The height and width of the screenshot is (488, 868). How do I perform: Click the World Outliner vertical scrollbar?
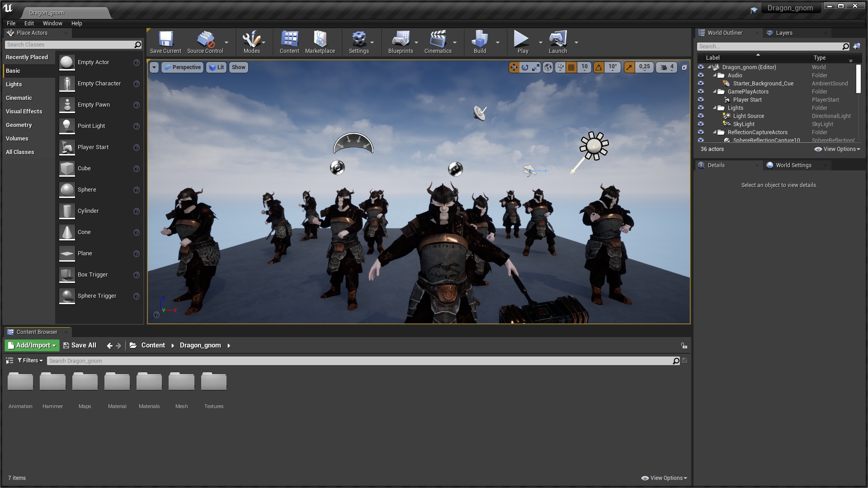pos(858,79)
